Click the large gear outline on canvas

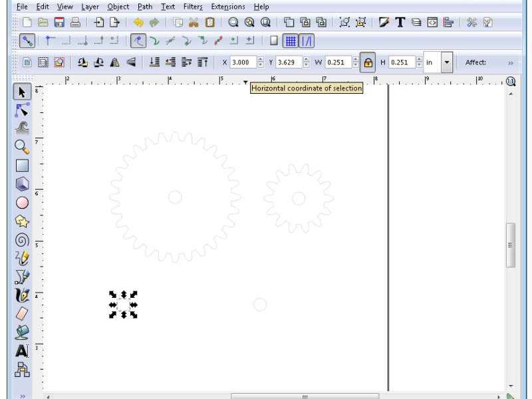(175, 197)
